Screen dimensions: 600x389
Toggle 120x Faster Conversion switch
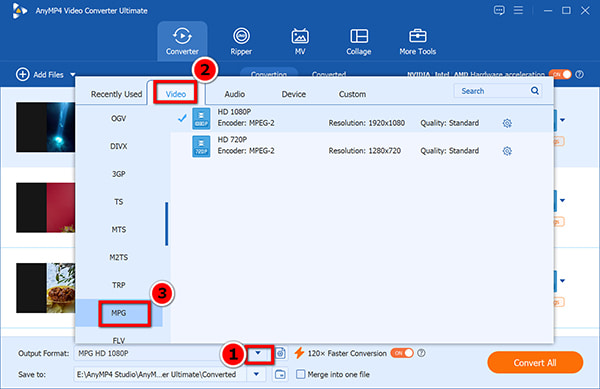402,353
